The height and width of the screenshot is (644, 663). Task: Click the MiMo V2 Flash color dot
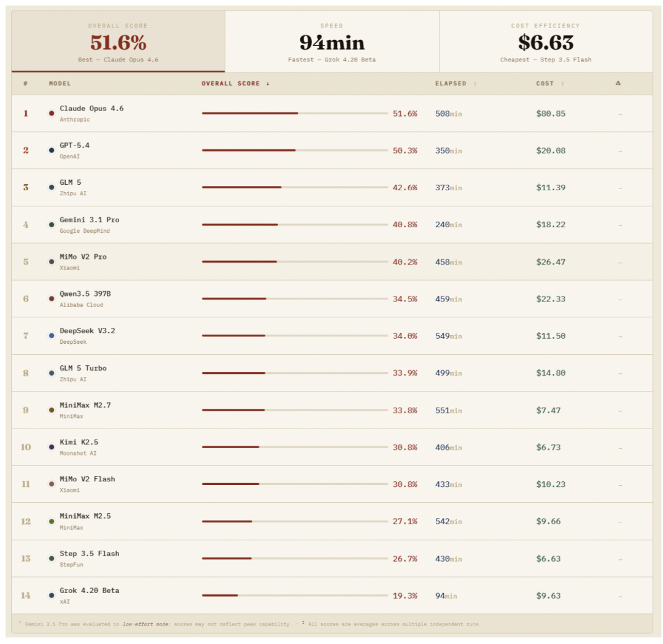pos(52,484)
